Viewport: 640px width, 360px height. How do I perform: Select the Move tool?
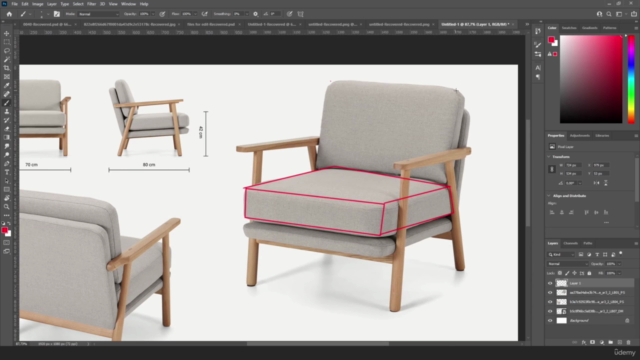coord(7,33)
